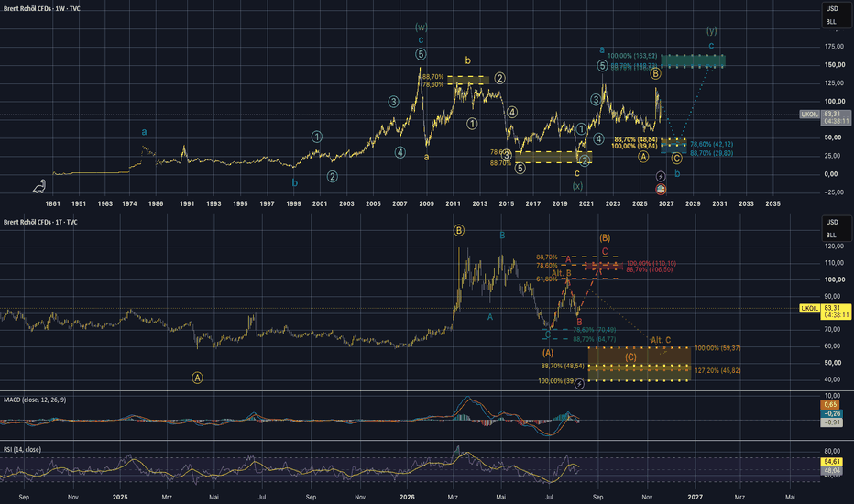
Task: Select the '(w)' wave label
Action: (421, 27)
